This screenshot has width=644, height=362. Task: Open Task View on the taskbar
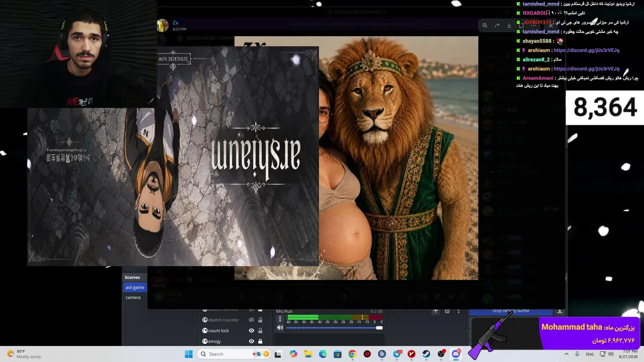click(278, 354)
